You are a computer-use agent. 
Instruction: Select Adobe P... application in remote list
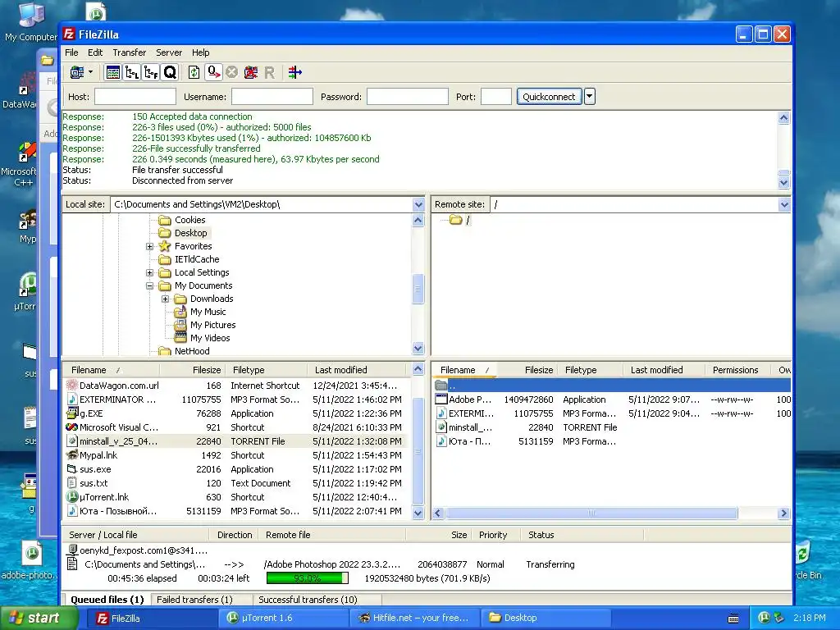point(470,399)
